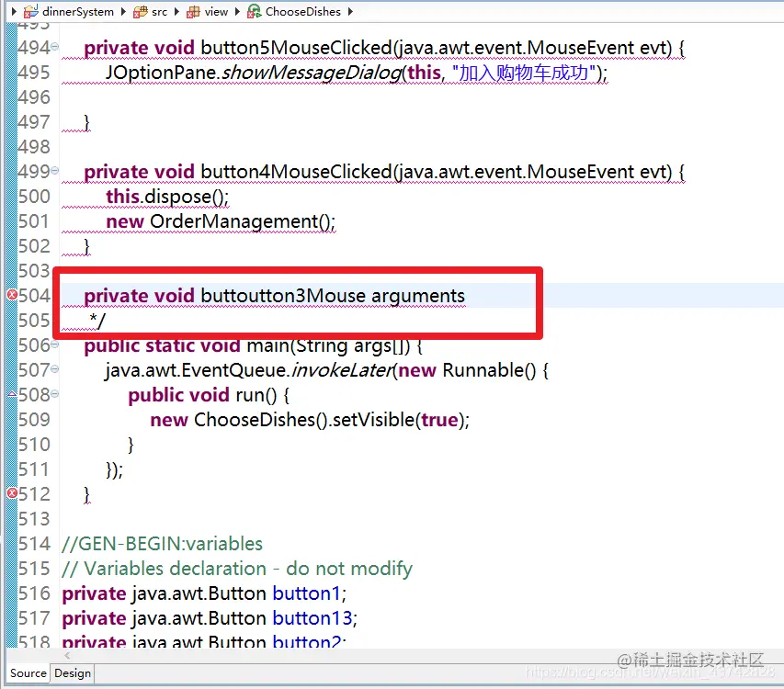This screenshot has height=689, width=784.
Task: Click on this.dispose() statement
Action: (167, 197)
